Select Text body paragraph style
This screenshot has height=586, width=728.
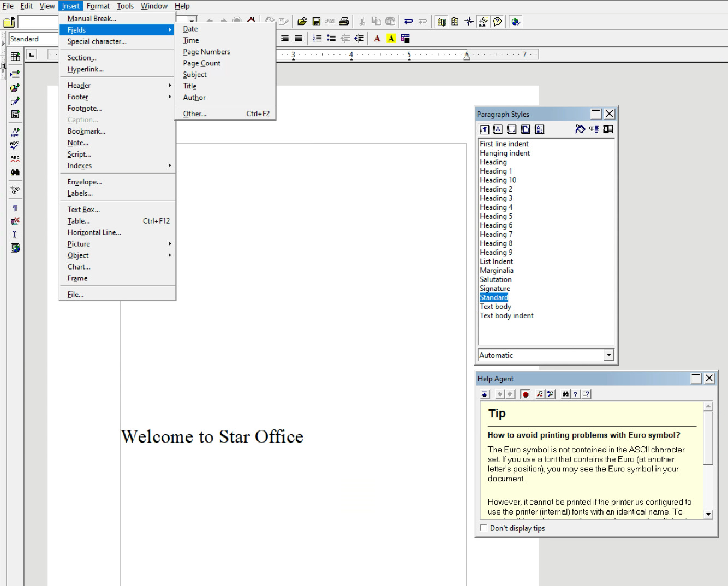click(495, 306)
